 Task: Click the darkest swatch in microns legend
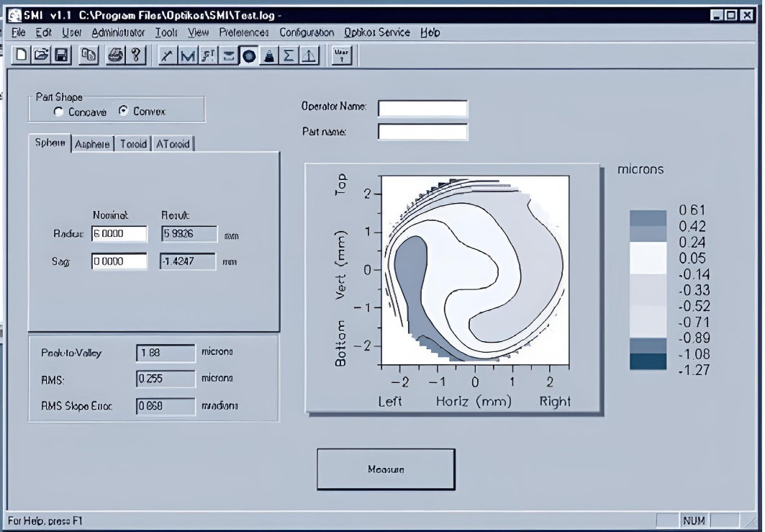pyautogui.click(x=648, y=361)
